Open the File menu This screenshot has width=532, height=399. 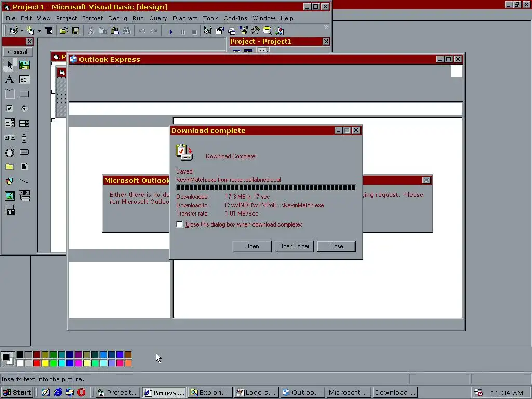(10, 18)
